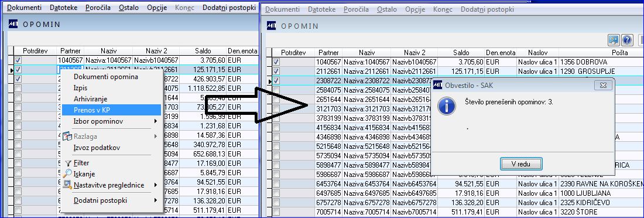Open Dodatni postopki in left window menu bar
Viewport: 644px width, 218px height.
(229, 8)
